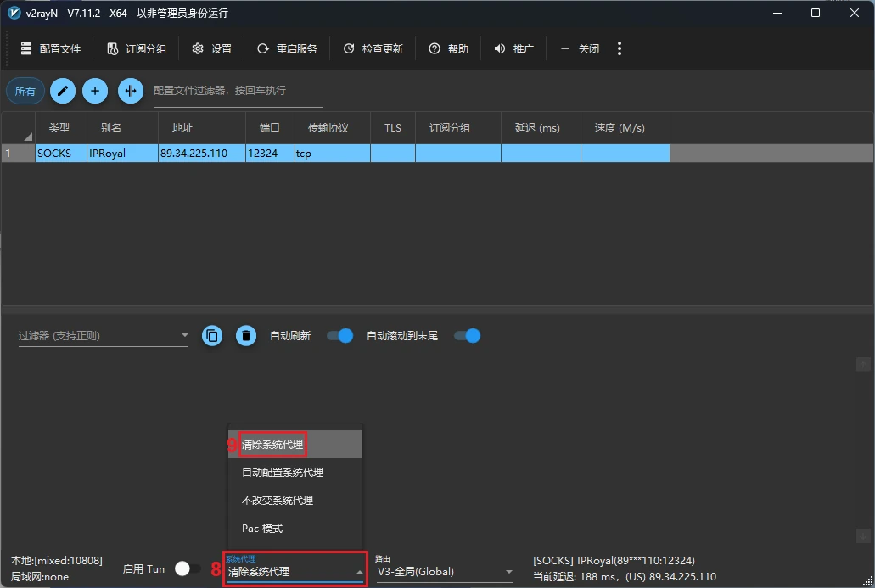Click the 配置文件过滤器 input field

coord(238,91)
